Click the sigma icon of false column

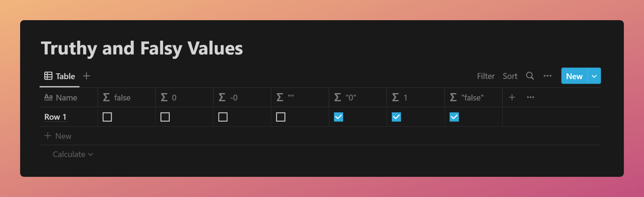click(x=106, y=97)
